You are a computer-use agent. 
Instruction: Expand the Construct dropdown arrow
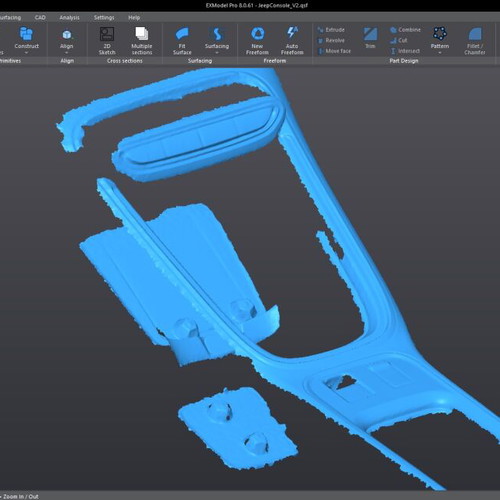pyautogui.click(x=26, y=53)
